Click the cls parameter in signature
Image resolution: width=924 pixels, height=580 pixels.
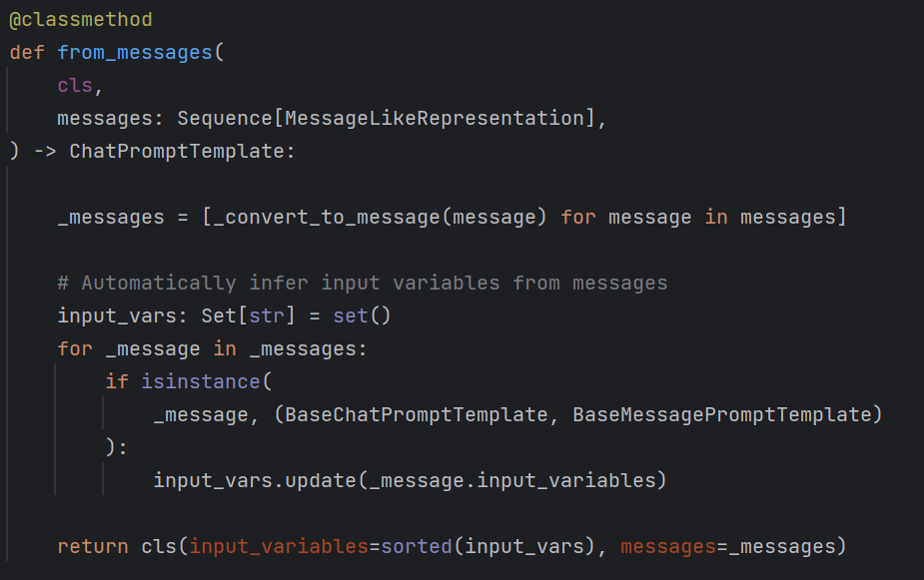coord(75,85)
